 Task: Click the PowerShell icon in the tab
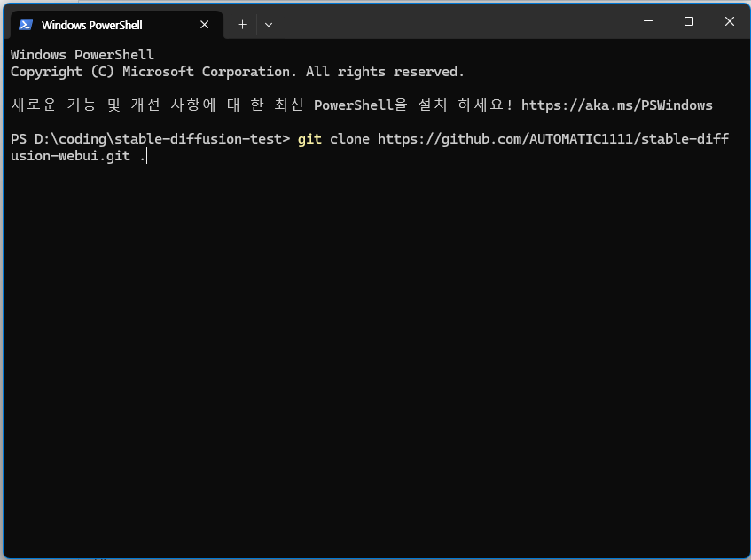coord(26,25)
